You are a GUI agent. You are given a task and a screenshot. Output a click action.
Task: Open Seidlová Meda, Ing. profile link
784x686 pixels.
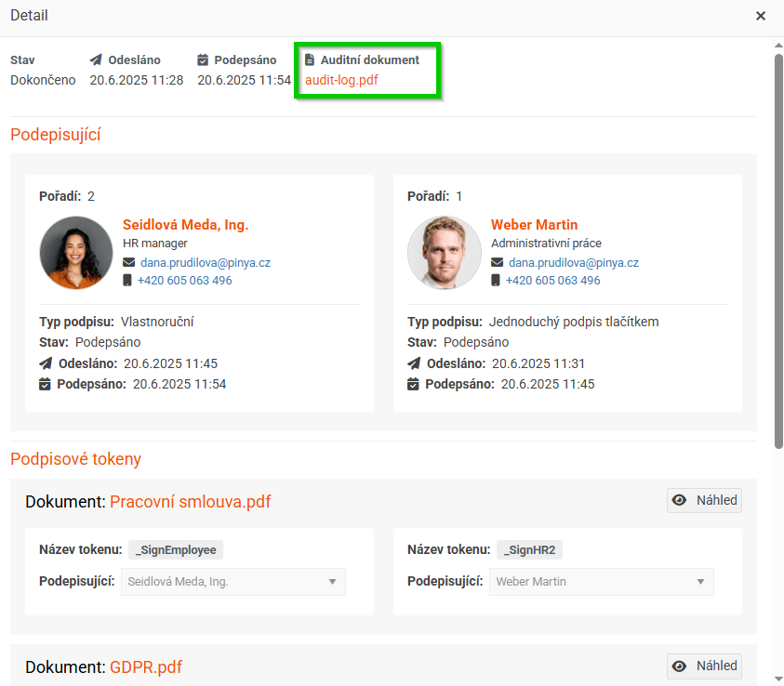(x=185, y=225)
